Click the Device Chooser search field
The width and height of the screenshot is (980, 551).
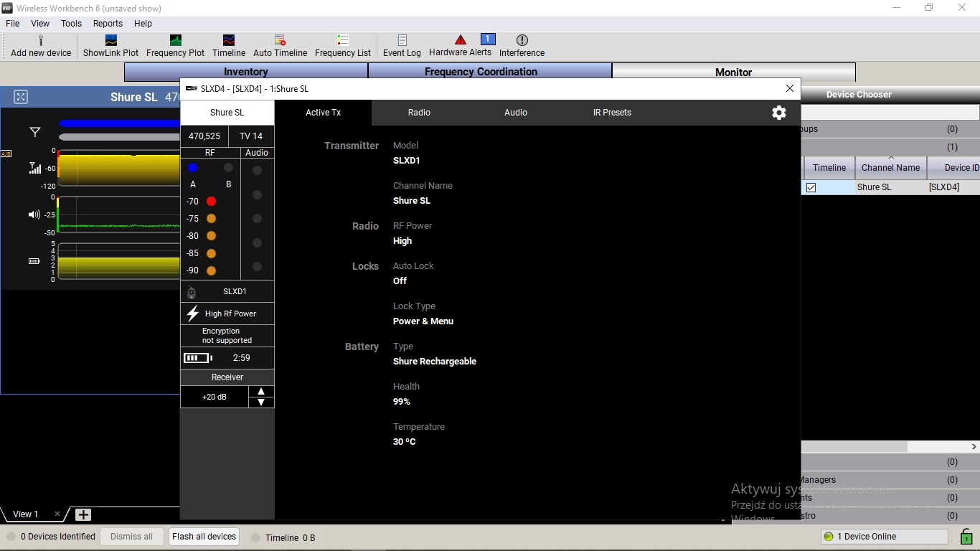point(890,112)
